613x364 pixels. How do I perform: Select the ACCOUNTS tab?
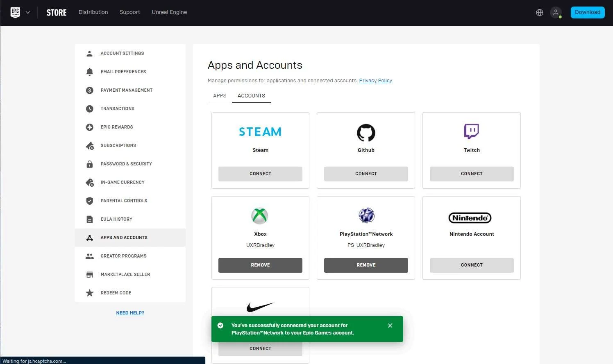coord(251,96)
